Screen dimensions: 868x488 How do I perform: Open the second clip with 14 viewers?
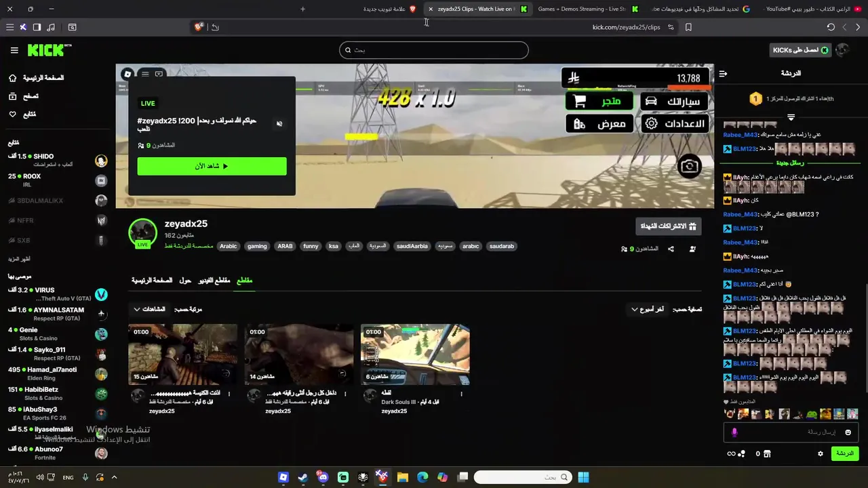click(299, 354)
